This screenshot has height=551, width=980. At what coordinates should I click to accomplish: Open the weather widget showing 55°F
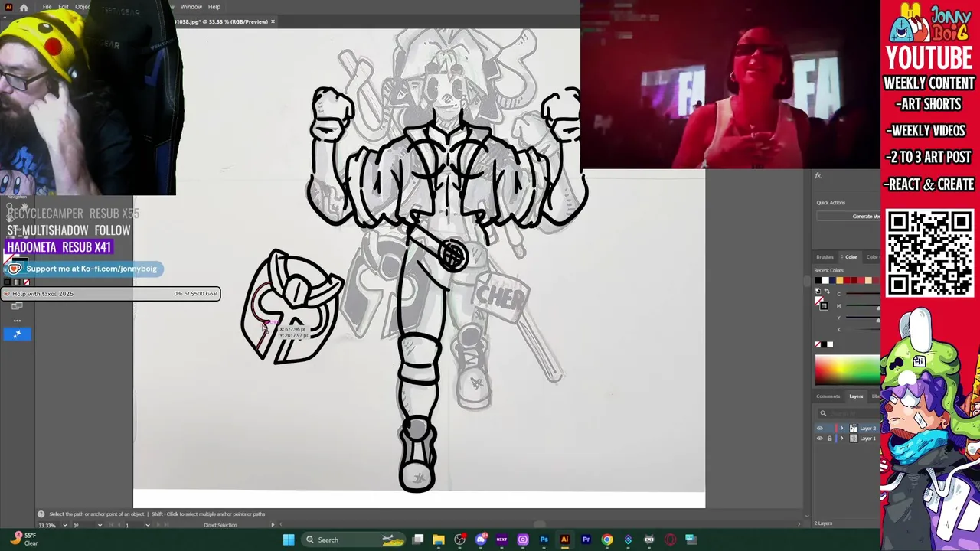click(24, 539)
